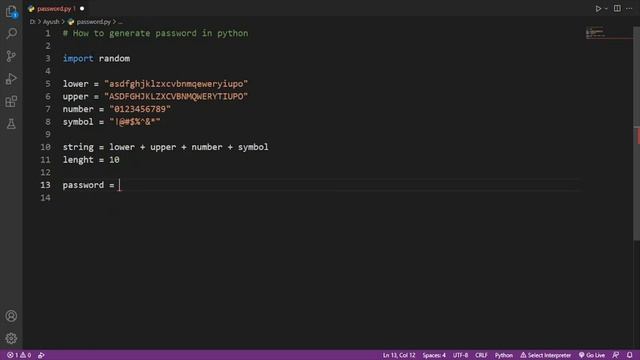Show the problems errors and warnings count
This screenshot has height=360, width=640.
coord(19,355)
